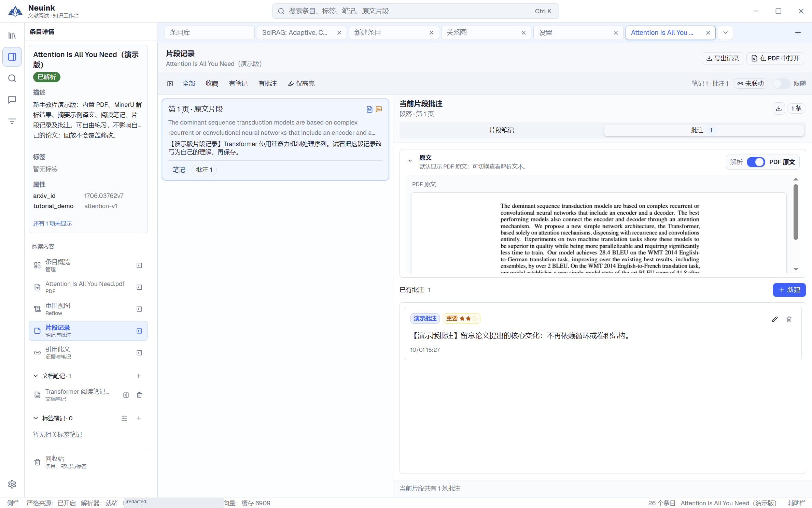Open 条目概览 in side panel icon
812x508 pixels.
click(x=139, y=265)
